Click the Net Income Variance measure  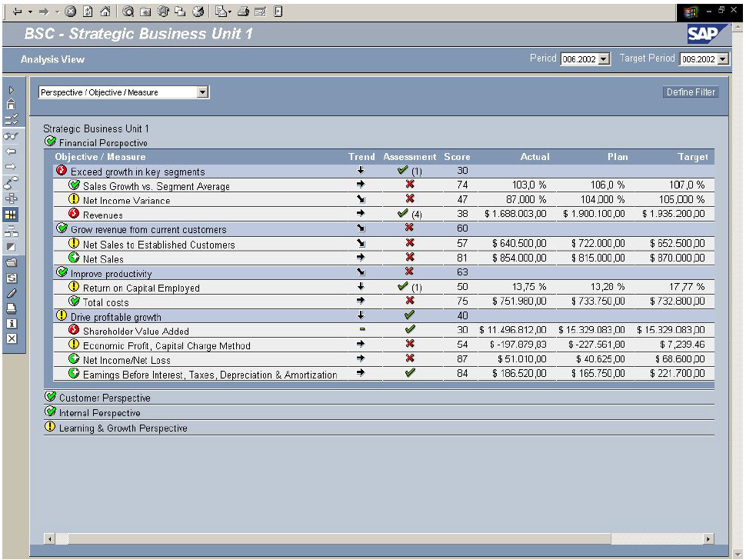pos(127,201)
